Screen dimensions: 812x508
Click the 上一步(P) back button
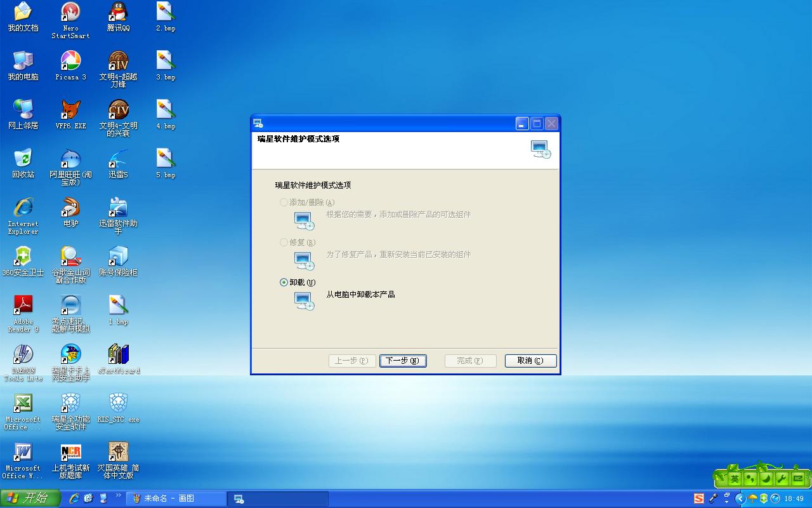(352, 361)
